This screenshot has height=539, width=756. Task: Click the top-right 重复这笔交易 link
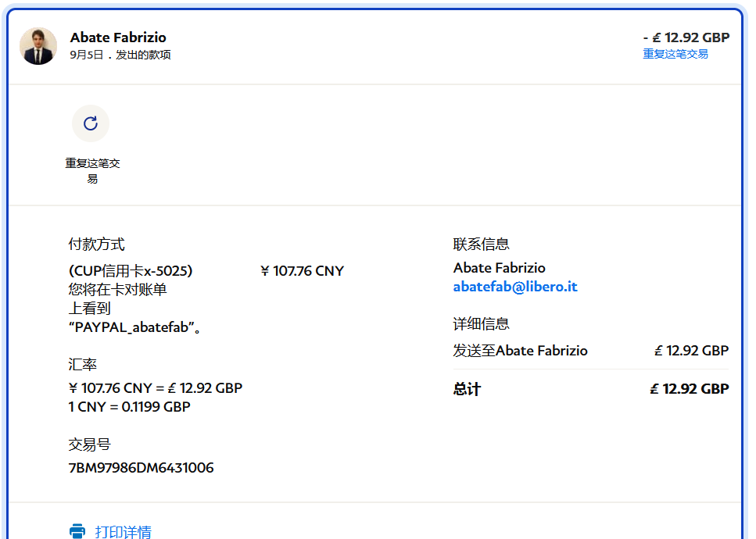pyautogui.click(x=675, y=54)
